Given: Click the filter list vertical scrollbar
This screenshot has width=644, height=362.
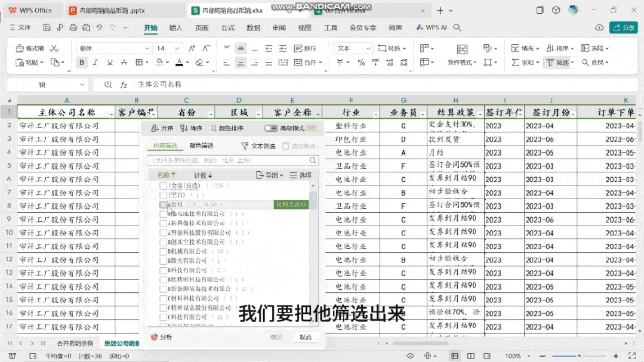Looking at the screenshot, I should tap(313, 255).
